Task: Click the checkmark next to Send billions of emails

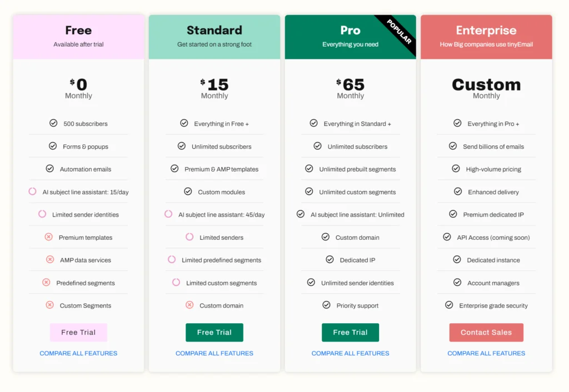Action: click(453, 146)
